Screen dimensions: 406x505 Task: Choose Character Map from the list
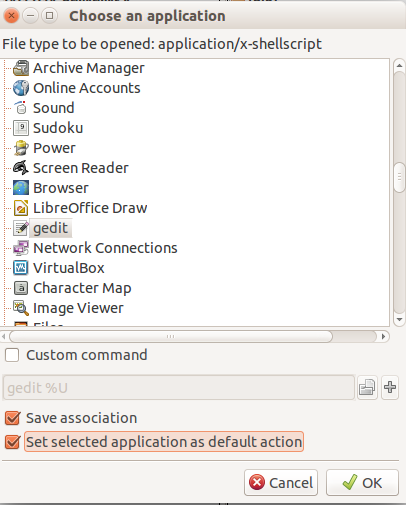(82, 288)
